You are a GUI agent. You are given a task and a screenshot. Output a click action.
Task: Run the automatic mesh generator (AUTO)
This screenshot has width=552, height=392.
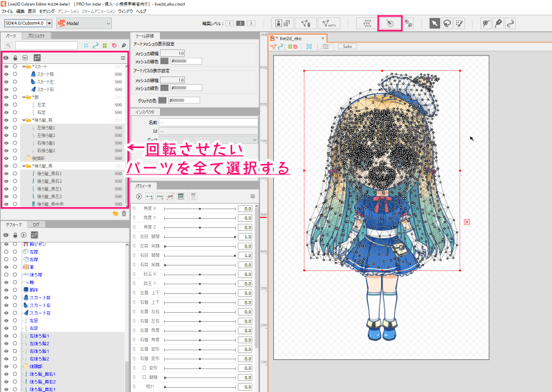coord(329,23)
